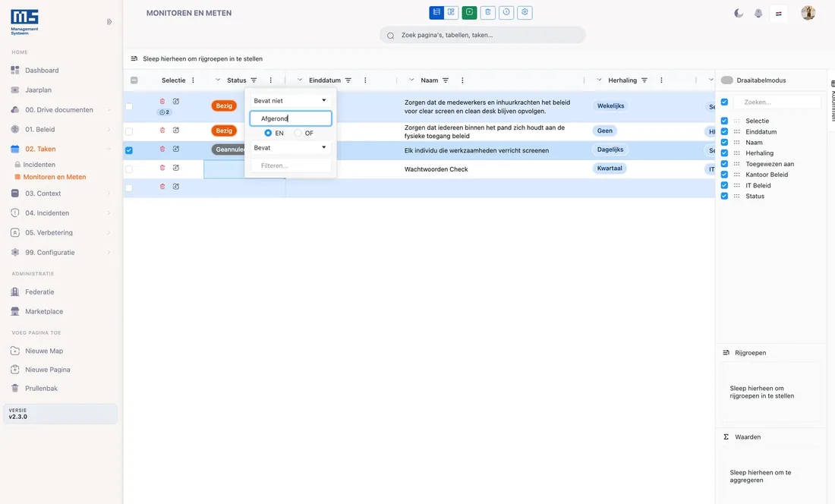Click the Management Systeem logo
Viewport: 835px width, 504px height.
(24, 22)
